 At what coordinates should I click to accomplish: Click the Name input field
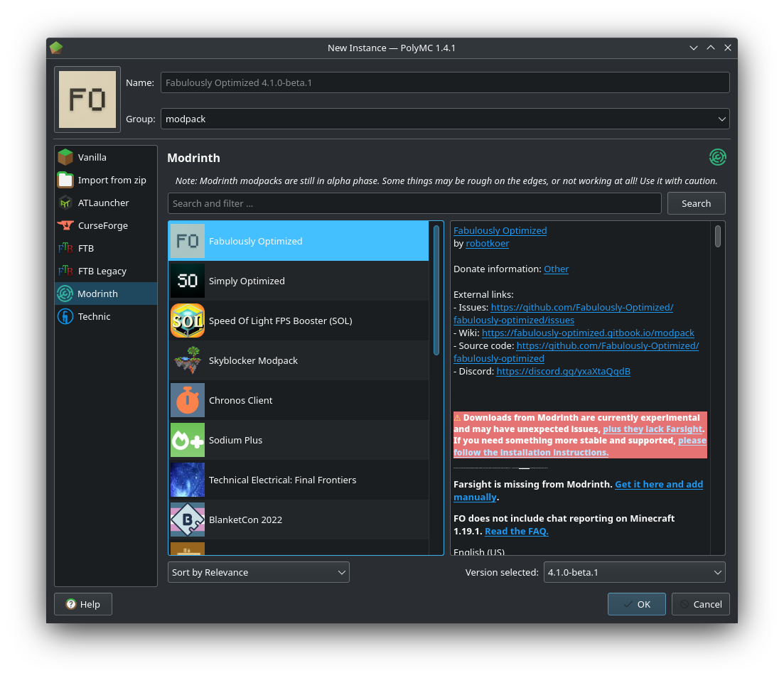pos(445,82)
